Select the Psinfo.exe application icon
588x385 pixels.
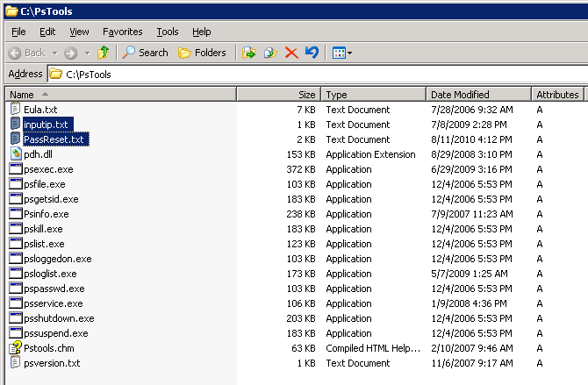[x=16, y=213]
